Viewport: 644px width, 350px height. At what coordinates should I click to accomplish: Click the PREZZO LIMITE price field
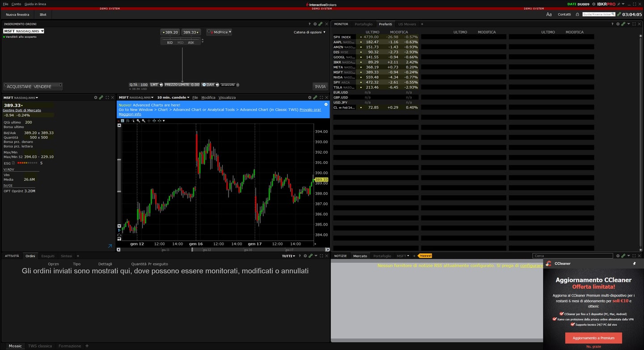182,85
